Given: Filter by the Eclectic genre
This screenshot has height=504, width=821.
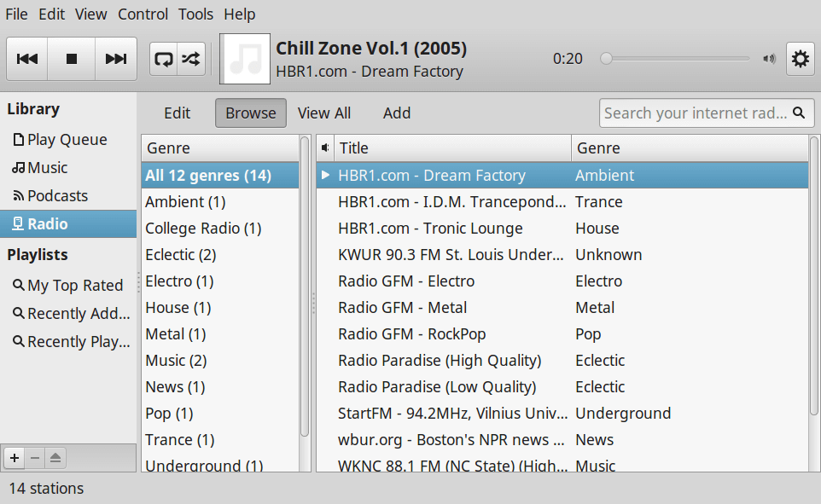Looking at the screenshot, I should pos(180,255).
